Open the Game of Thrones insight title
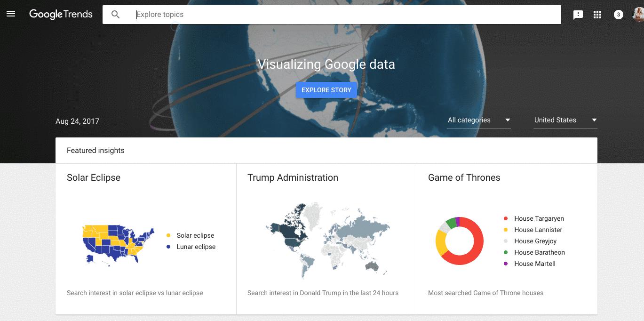644x321 pixels. pyautogui.click(x=464, y=177)
